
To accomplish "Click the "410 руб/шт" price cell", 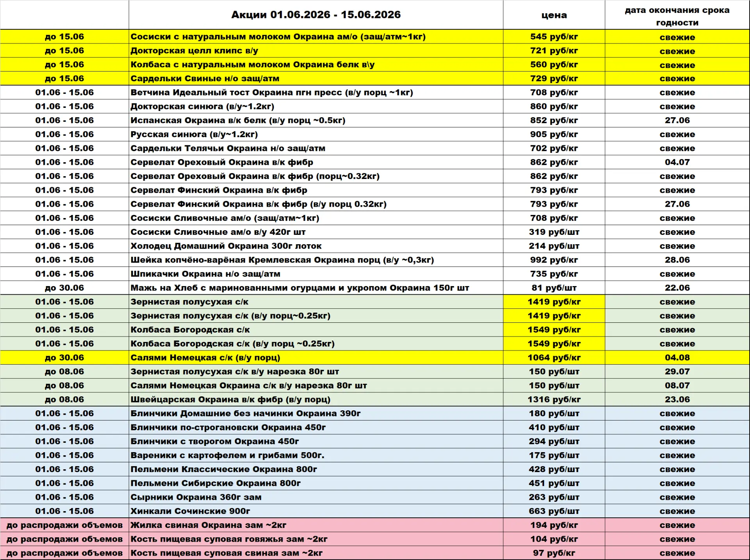I will [554, 428].
